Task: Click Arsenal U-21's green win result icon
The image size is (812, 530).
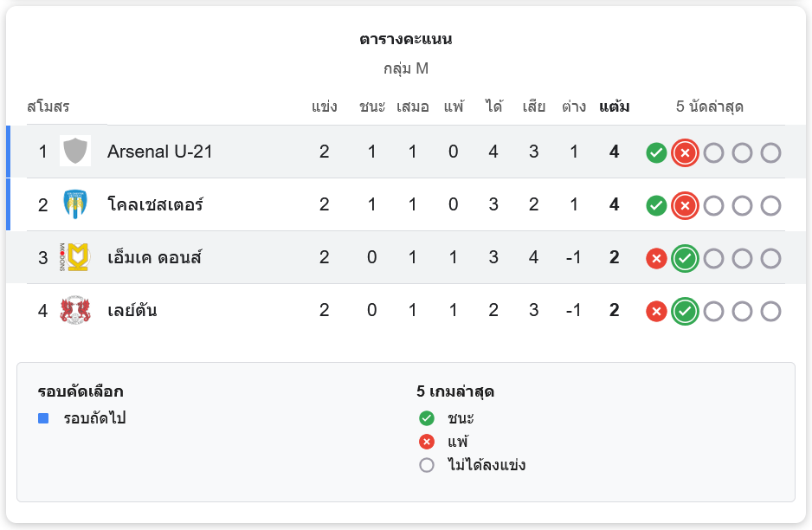Action: click(656, 153)
